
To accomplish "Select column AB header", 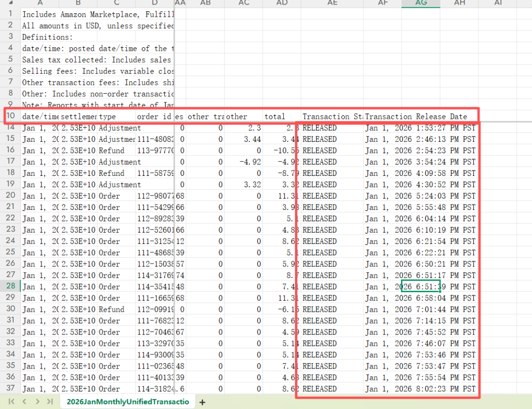I will [205, 3].
